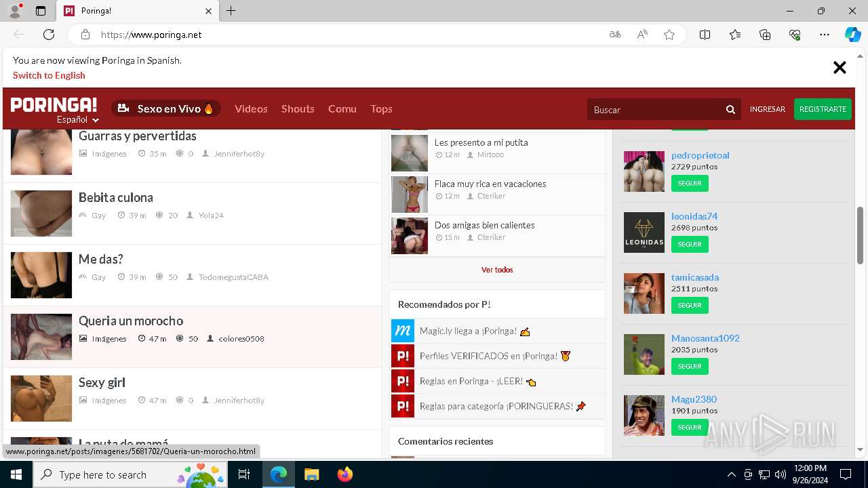Screen dimensions: 868x488
Task: Click author name TodomegustaCABA
Action: pyautogui.click(x=233, y=277)
